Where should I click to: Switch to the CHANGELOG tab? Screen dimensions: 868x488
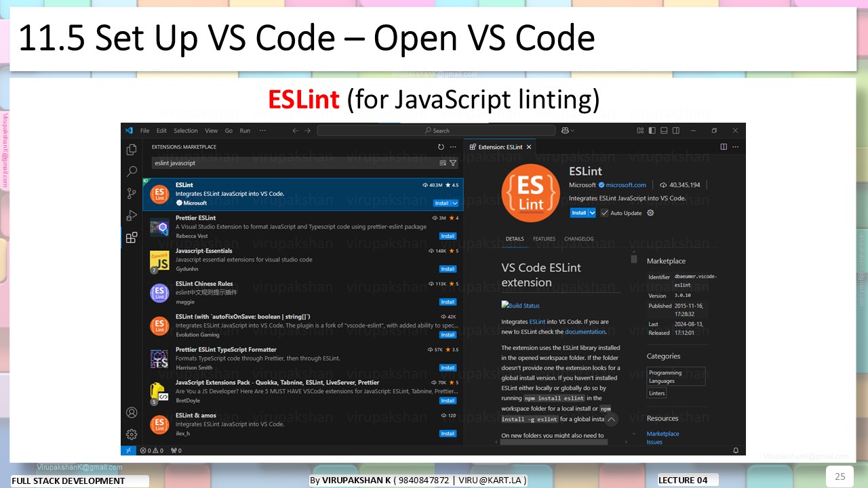tap(578, 239)
